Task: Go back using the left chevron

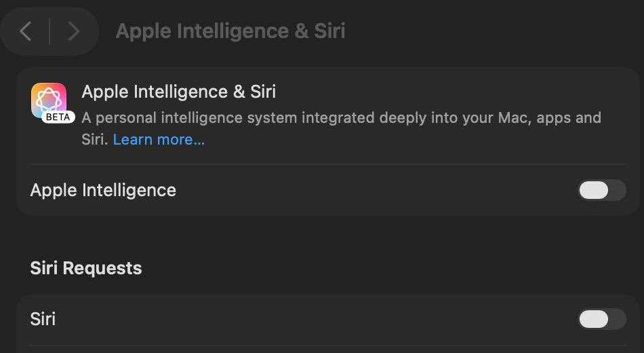Action: (x=26, y=31)
